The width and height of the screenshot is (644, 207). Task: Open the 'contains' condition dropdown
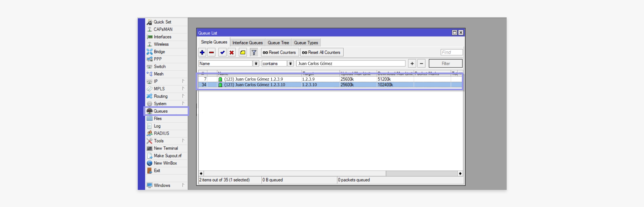coord(290,63)
